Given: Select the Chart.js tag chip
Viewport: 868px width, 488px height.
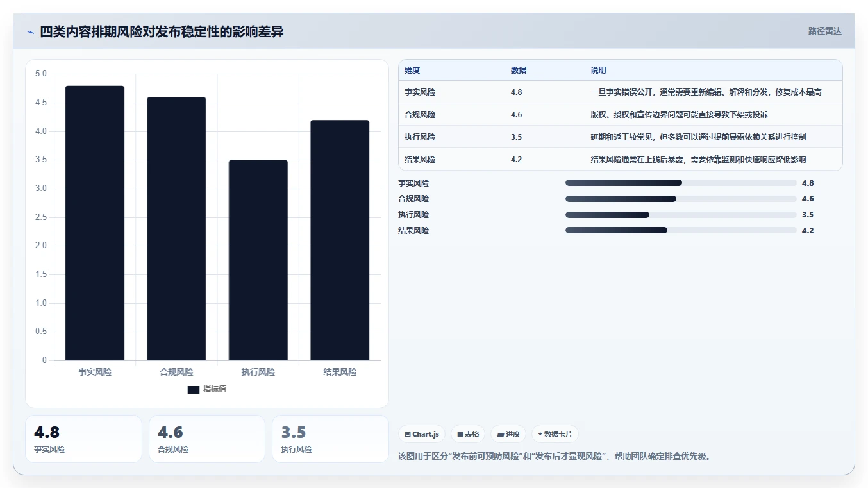Looking at the screenshot, I should coord(422,434).
